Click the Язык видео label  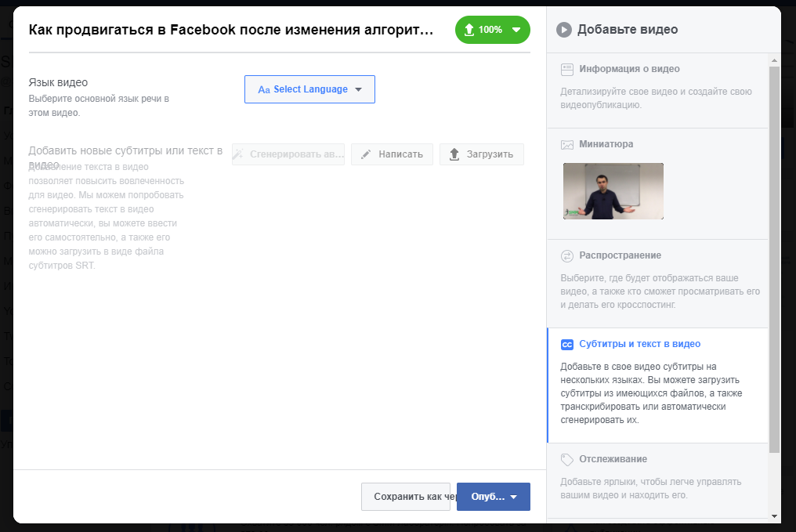click(x=59, y=83)
